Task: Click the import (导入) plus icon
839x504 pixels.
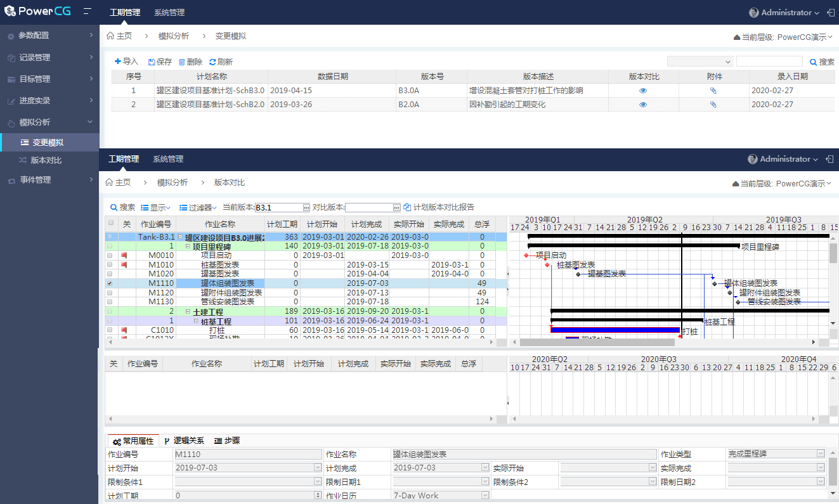Action: click(117, 61)
